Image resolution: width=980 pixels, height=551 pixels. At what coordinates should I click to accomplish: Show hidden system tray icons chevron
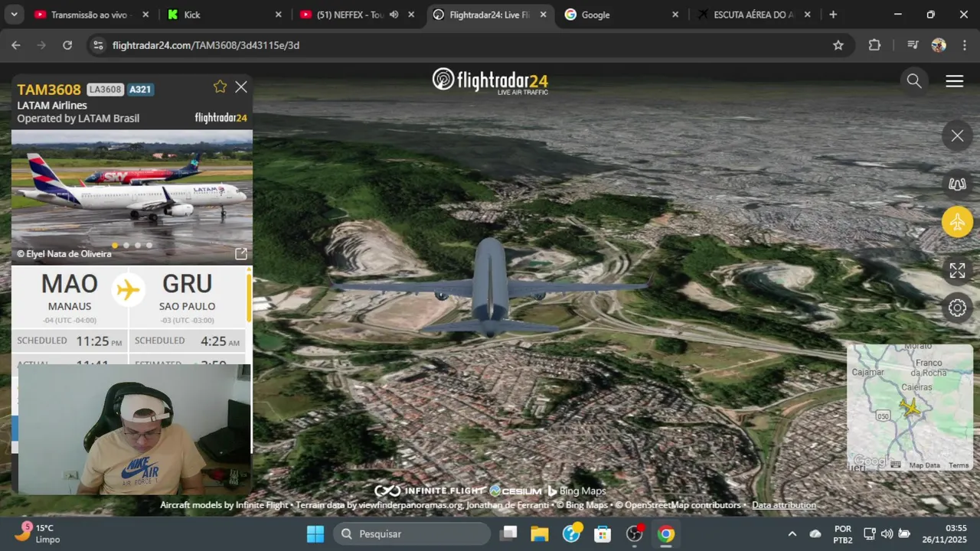coord(792,533)
